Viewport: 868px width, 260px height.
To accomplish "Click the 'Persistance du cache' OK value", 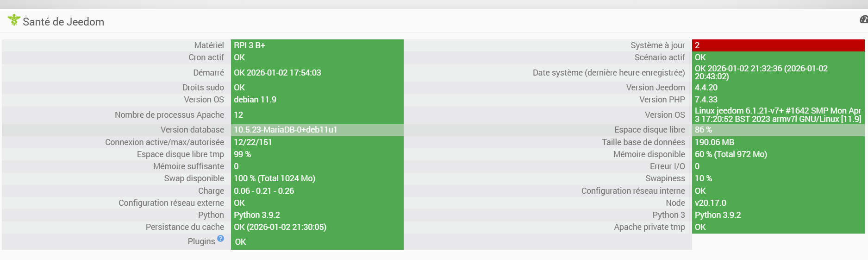I will pos(280,227).
